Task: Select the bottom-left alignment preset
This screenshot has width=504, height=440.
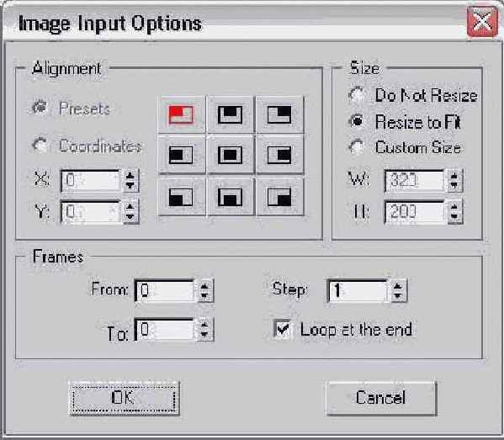Action: 182,196
